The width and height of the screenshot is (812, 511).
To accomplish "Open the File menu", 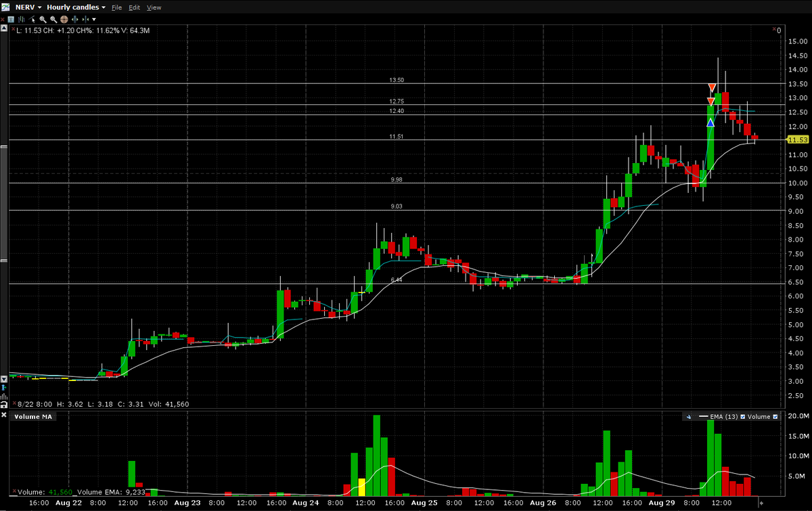I will coord(116,7).
